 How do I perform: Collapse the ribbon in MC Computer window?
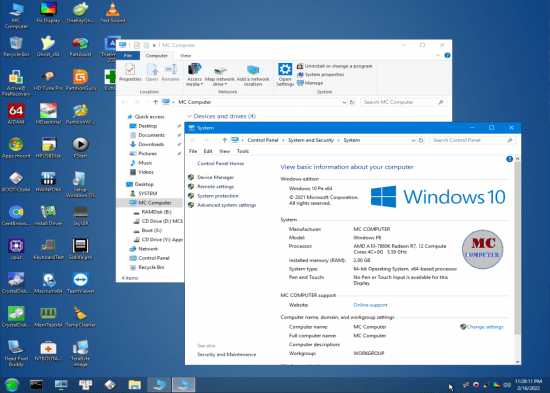pos(438,55)
